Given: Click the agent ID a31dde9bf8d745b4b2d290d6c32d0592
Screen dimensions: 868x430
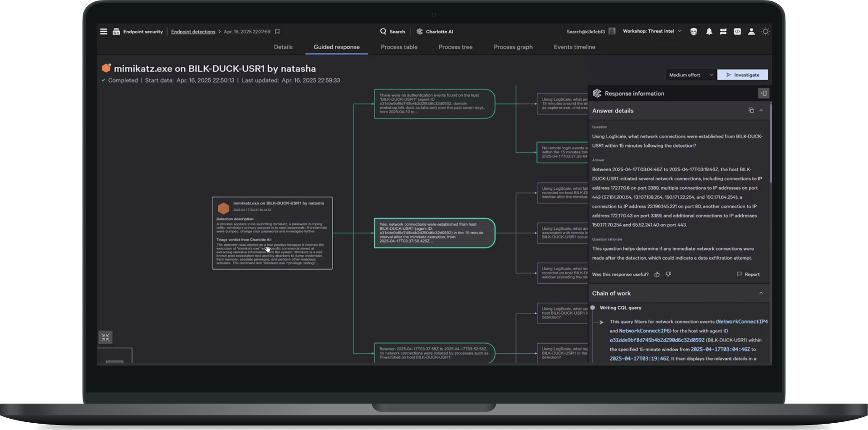Looking at the screenshot, I should [x=657, y=340].
